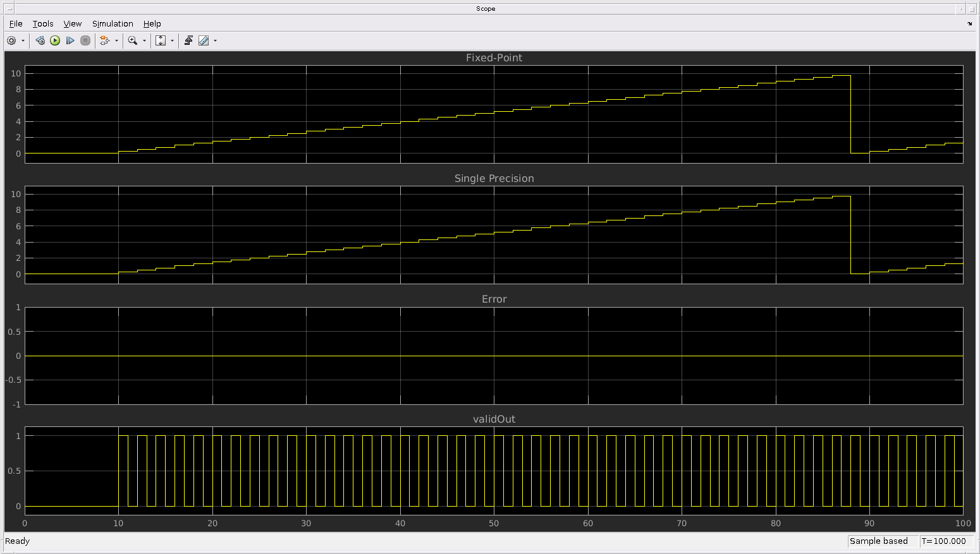Image resolution: width=980 pixels, height=554 pixels.
Task: Click the Scope window title text
Action: coord(486,9)
